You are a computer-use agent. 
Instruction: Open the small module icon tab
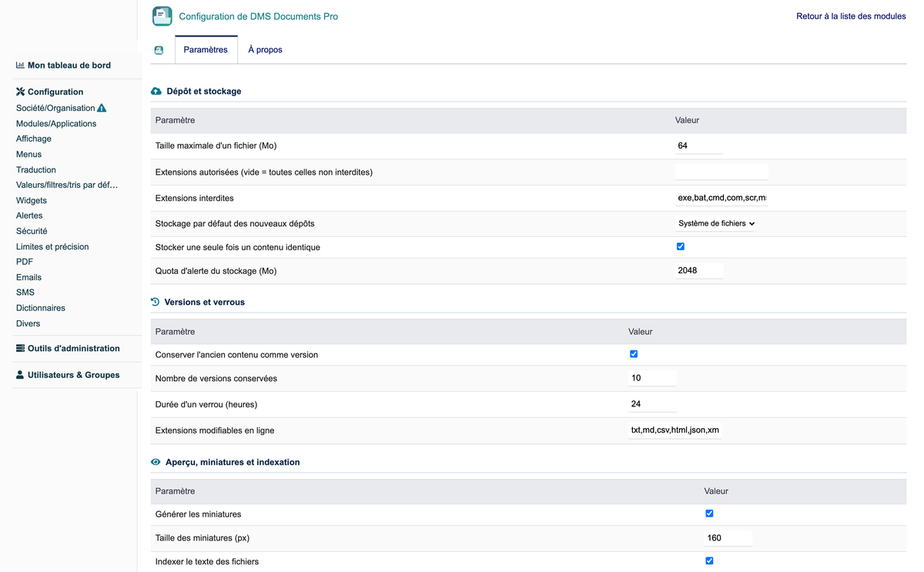(x=159, y=50)
